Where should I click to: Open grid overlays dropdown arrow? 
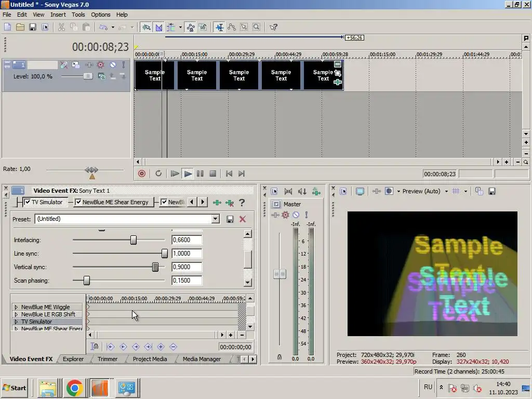(x=466, y=191)
